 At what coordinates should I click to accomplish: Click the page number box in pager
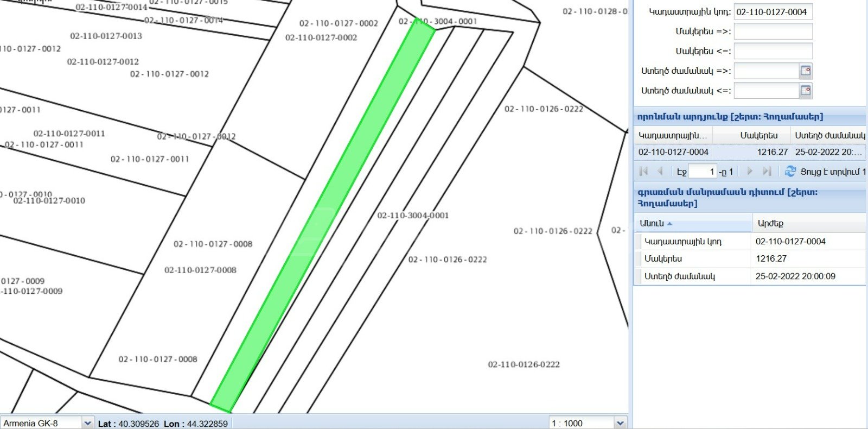click(703, 172)
